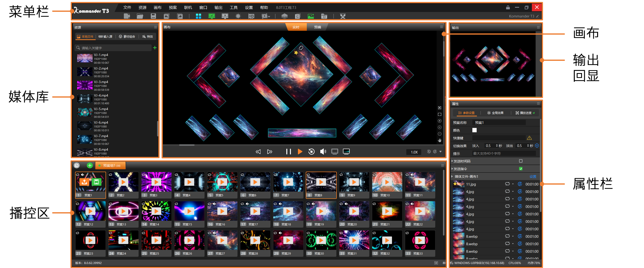644x268 pixels.
Task: Click the green plus to add resource
Action: coord(155,48)
